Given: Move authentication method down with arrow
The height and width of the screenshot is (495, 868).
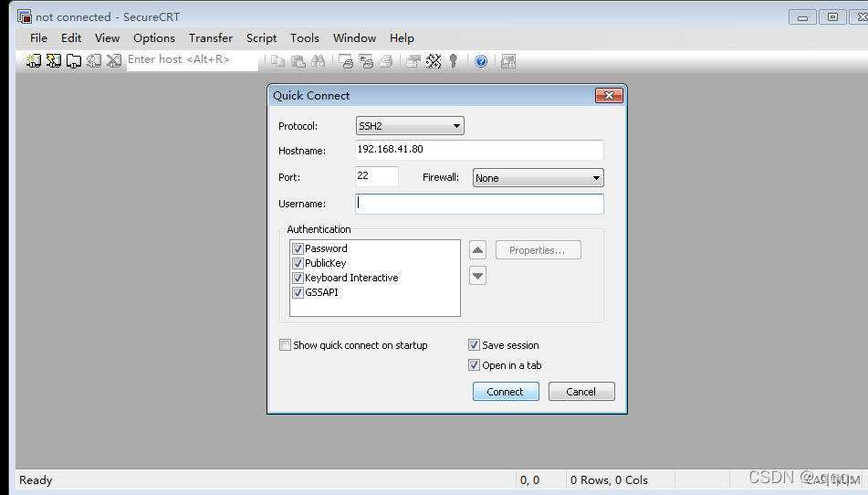Looking at the screenshot, I should click(x=477, y=276).
